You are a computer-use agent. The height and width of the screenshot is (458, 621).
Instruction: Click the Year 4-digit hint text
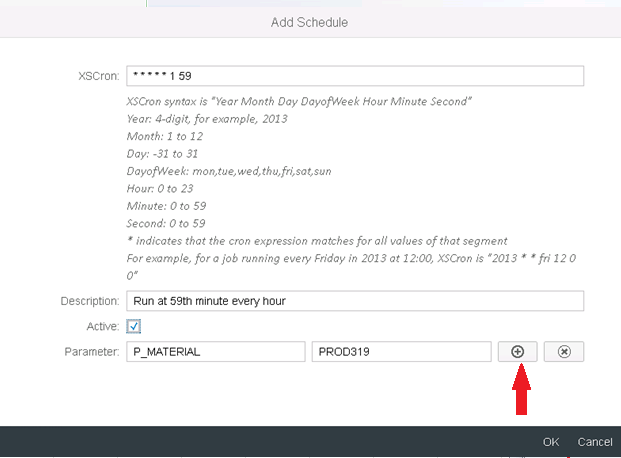[206, 119]
